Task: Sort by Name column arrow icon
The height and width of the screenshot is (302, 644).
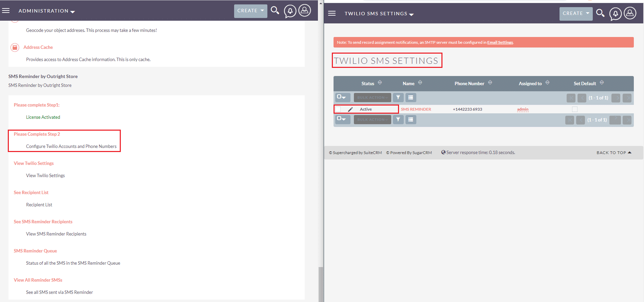Action: tap(420, 82)
